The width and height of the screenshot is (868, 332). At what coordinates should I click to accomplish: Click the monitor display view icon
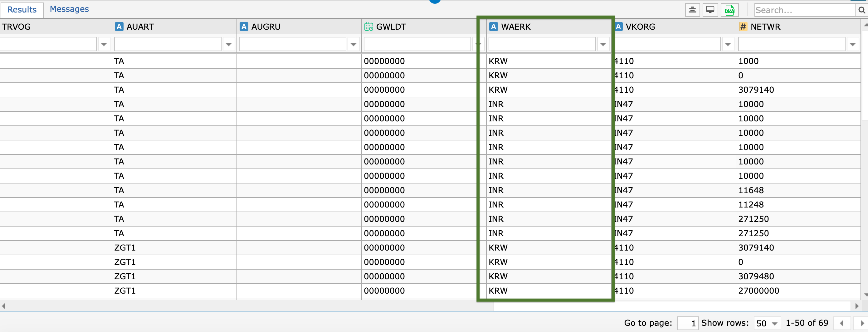pyautogui.click(x=710, y=10)
